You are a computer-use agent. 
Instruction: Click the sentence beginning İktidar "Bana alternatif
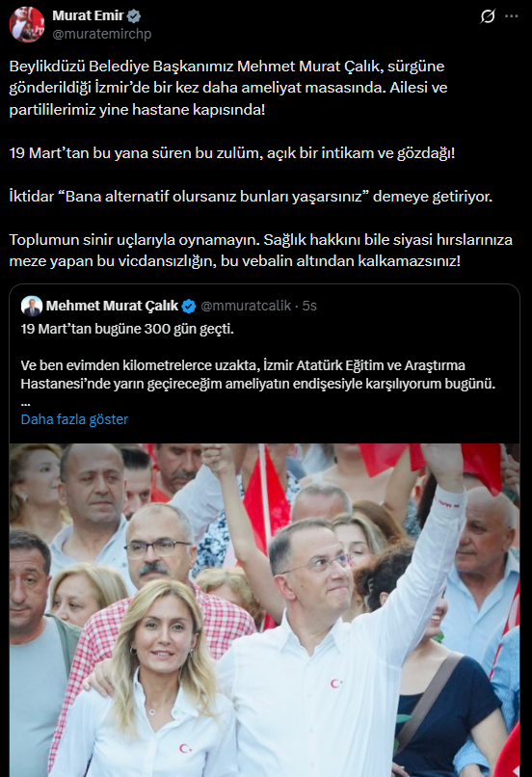click(x=251, y=197)
